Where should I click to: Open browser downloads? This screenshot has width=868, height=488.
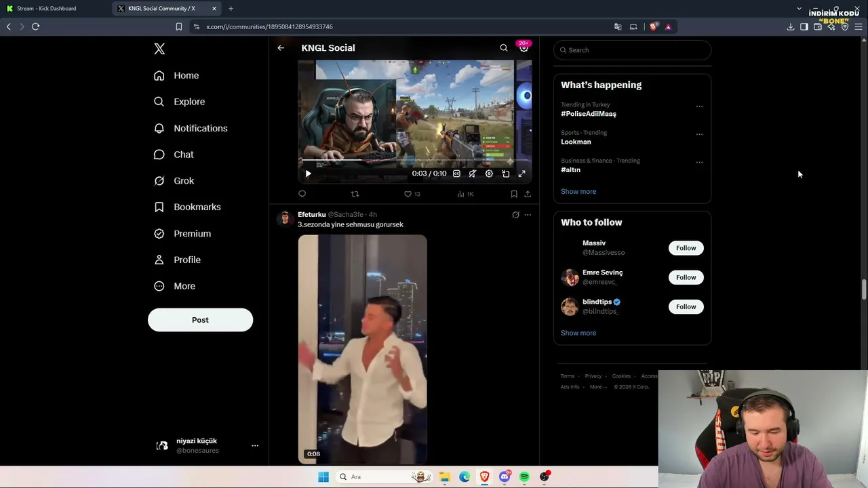(x=790, y=26)
